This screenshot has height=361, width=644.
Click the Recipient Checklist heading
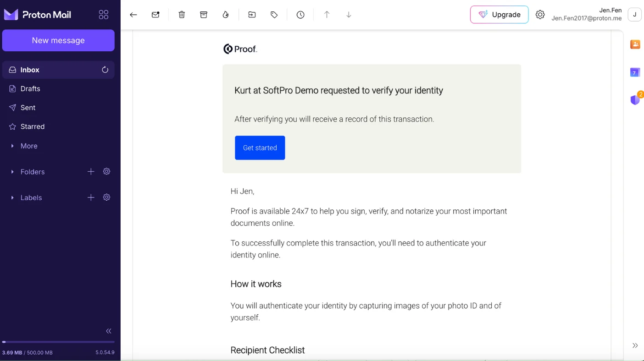[267, 350]
